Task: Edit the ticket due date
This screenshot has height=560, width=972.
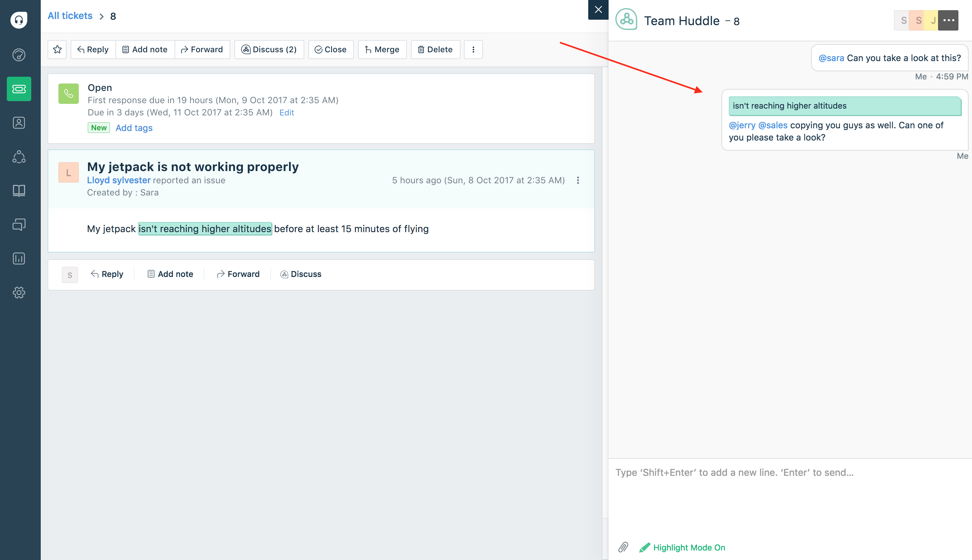Action: click(286, 112)
